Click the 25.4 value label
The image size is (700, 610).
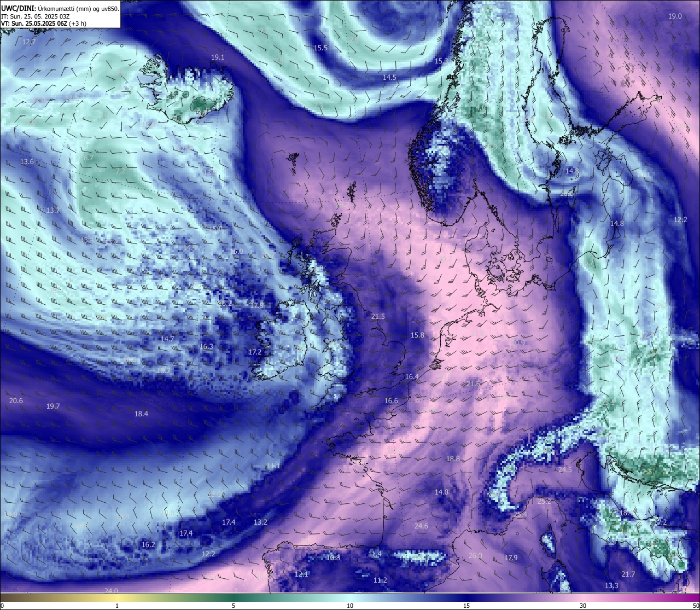click(520, 515)
